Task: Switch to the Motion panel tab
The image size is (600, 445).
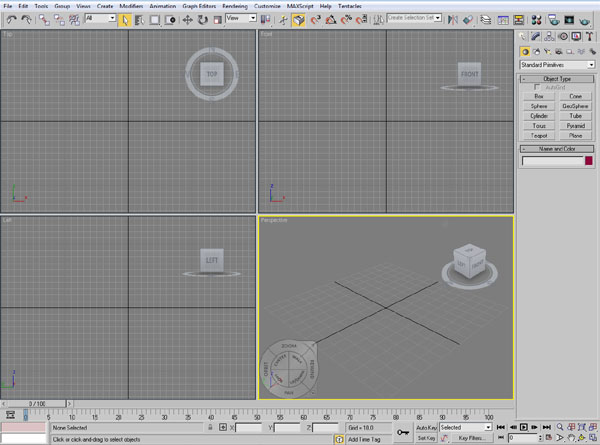Action: point(563,36)
